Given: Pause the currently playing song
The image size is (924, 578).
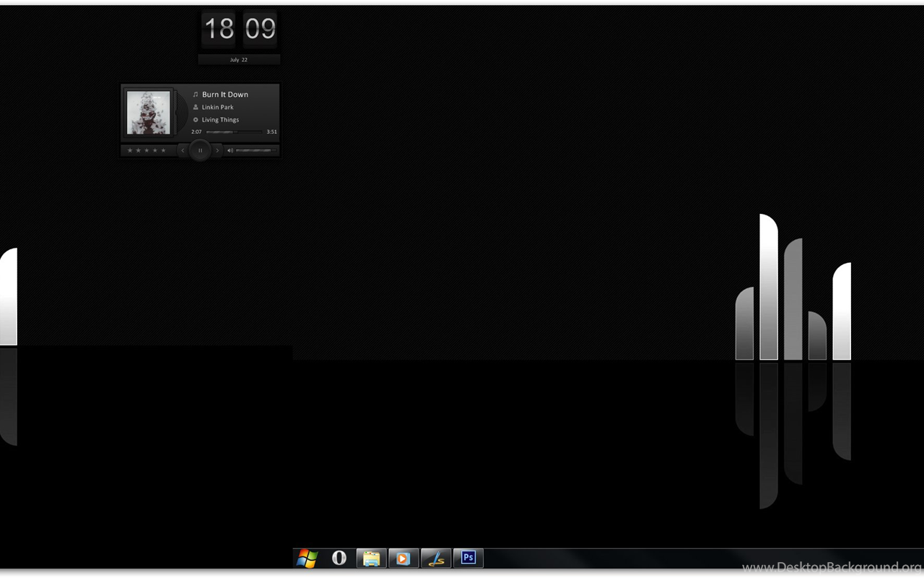Looking at the screenshot, I should click(200, 150).
